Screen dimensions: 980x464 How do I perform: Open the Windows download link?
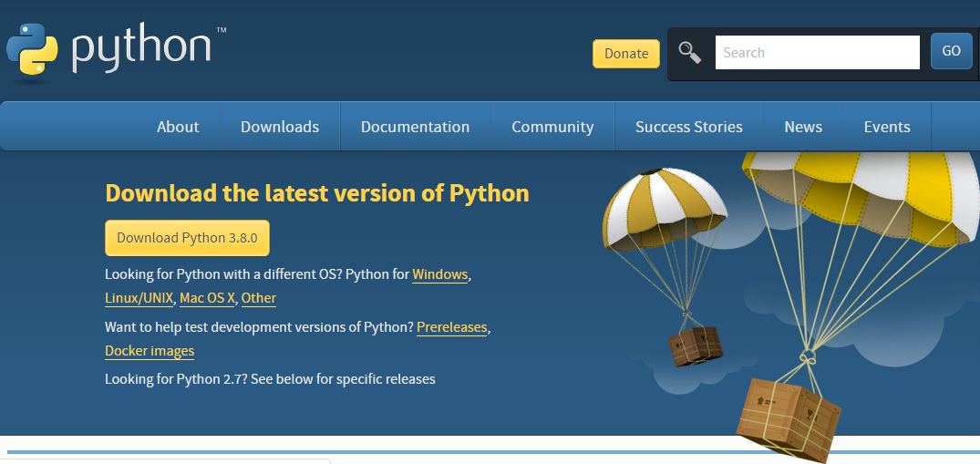(x=440, y=274)
